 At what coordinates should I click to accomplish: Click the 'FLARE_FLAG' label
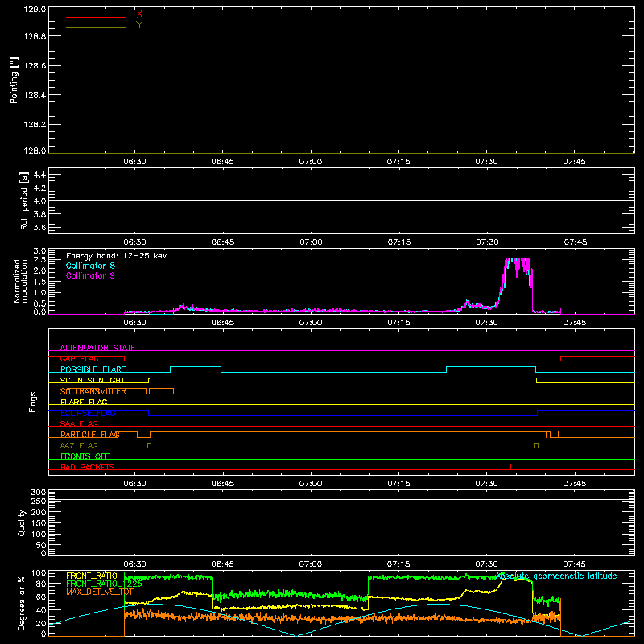[x=84, y=402]
